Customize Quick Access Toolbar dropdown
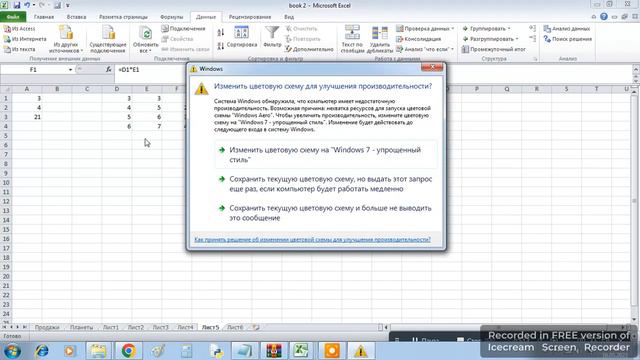Screen dimensions: 640x360 tap(68, 5)
